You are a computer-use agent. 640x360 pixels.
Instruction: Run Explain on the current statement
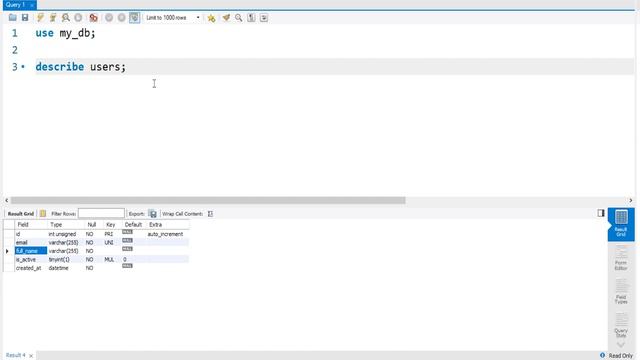(65, 18)
